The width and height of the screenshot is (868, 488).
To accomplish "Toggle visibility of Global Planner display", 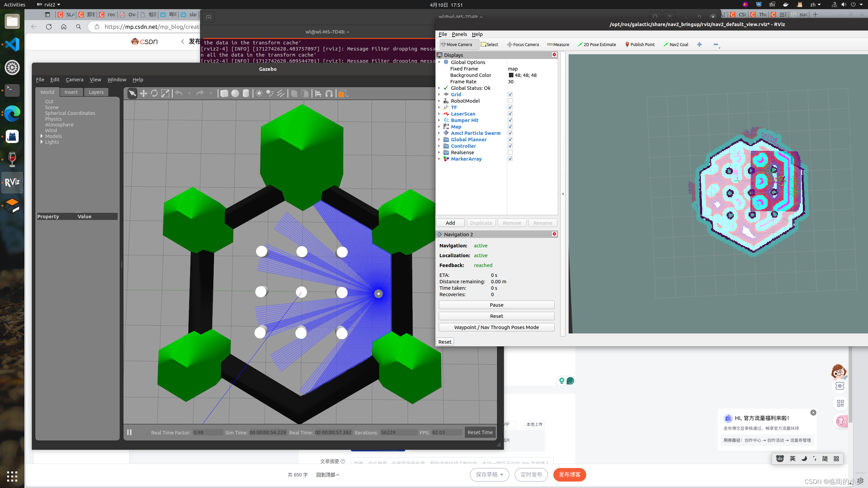I will [510, 139].
